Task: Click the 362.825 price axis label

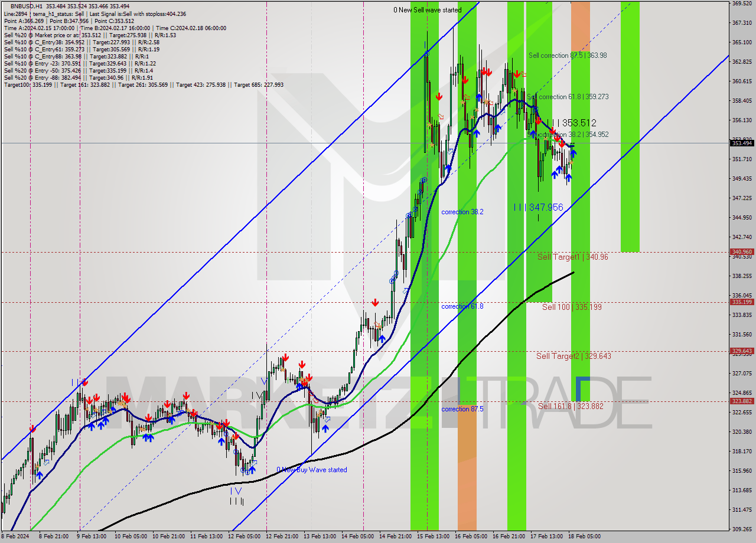Action: click(742, 61)
